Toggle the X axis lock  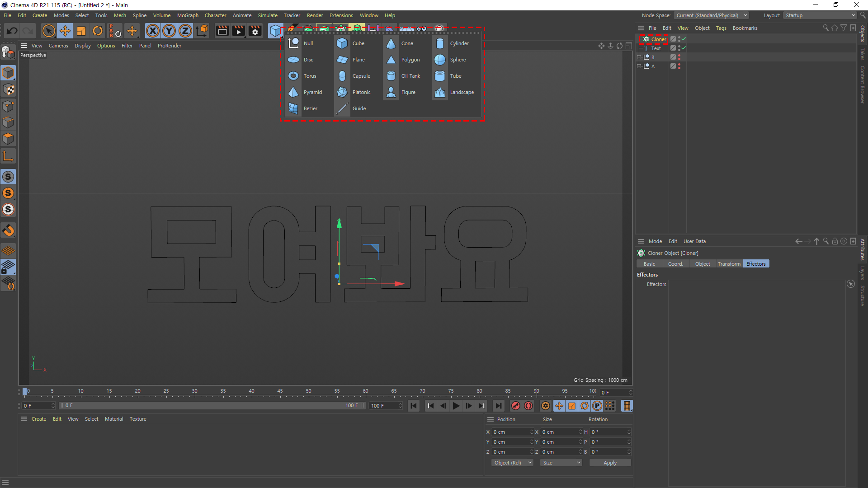pyautogui.click(x=153, y=31)
